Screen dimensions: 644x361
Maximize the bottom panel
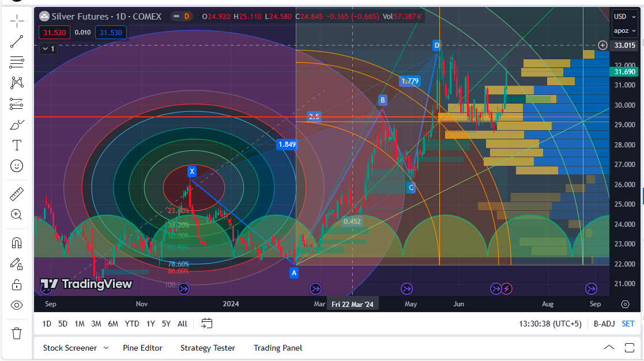(x=629, y=348)
